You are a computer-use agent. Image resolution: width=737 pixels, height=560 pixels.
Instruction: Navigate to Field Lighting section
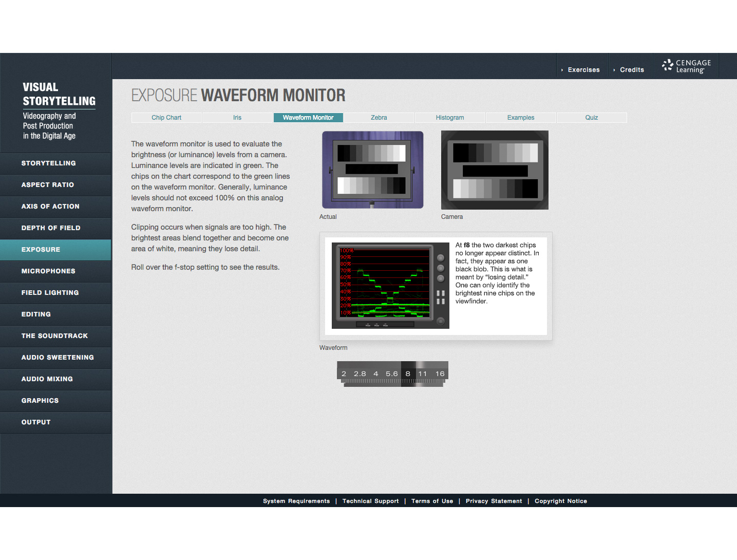coord(50,293)
